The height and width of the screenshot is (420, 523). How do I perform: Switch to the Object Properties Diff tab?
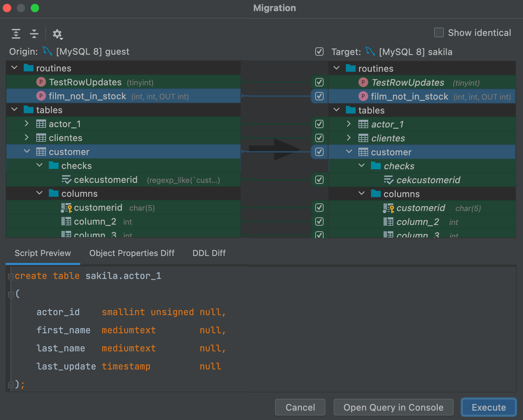pos(132,253)
